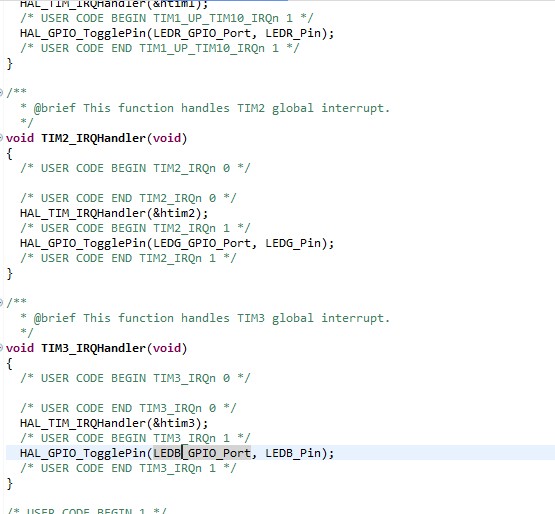
Task: Click the opening brace of TIM2_IRQHandler
Action: click(x=10, y=154)
